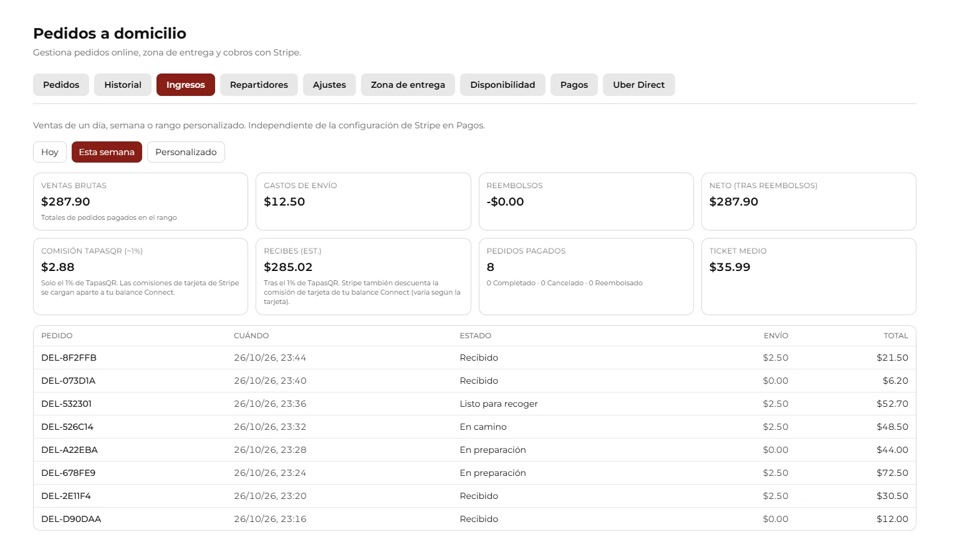
Task: Click the Recibes (est.) $285.02 value
Action: pyautogui.click(x=288, y=267)
